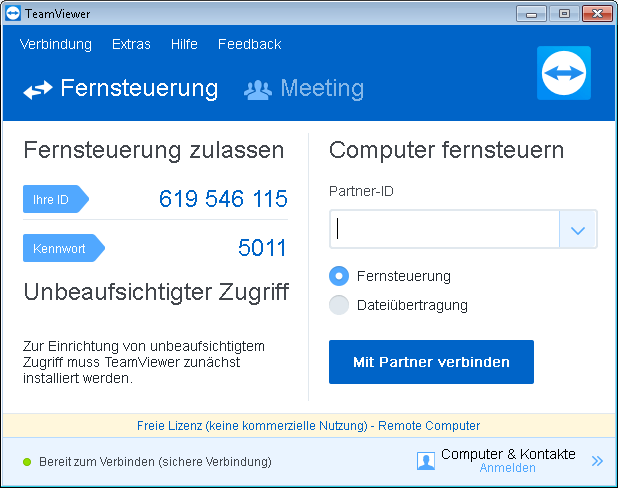Open the Verbindung menu
The width and height of the screenshot is (618, 488).
tap(56, 44)
